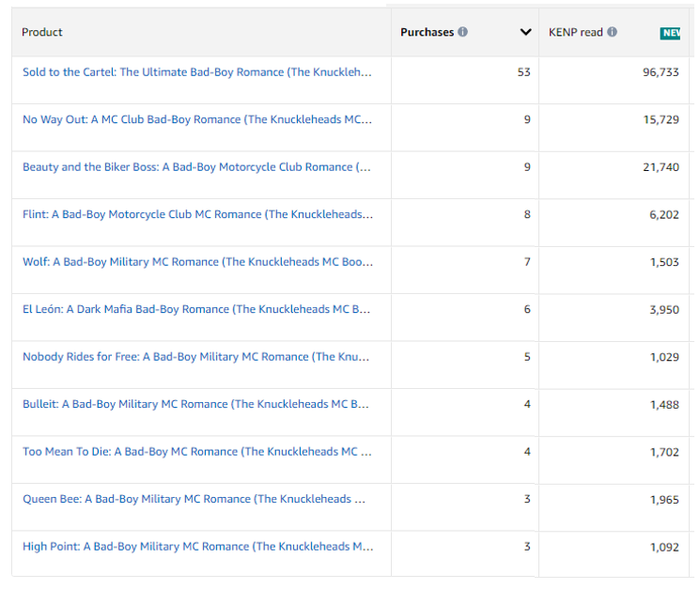Click the KENP read info icon
The width and height of the screenshot is (700, 590).
(613, 32)
